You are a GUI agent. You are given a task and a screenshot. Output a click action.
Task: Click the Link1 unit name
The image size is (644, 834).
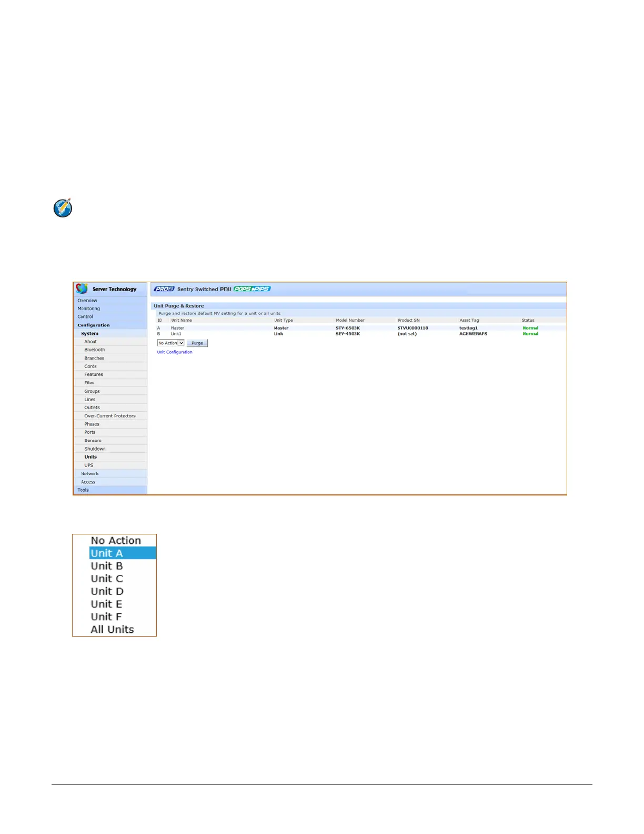click(176, 334)
